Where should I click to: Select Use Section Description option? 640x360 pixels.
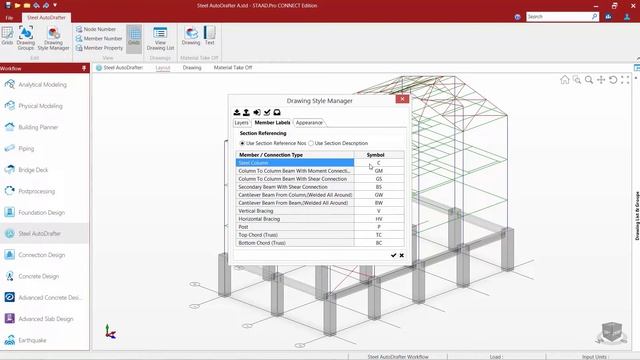coord(338,143)
